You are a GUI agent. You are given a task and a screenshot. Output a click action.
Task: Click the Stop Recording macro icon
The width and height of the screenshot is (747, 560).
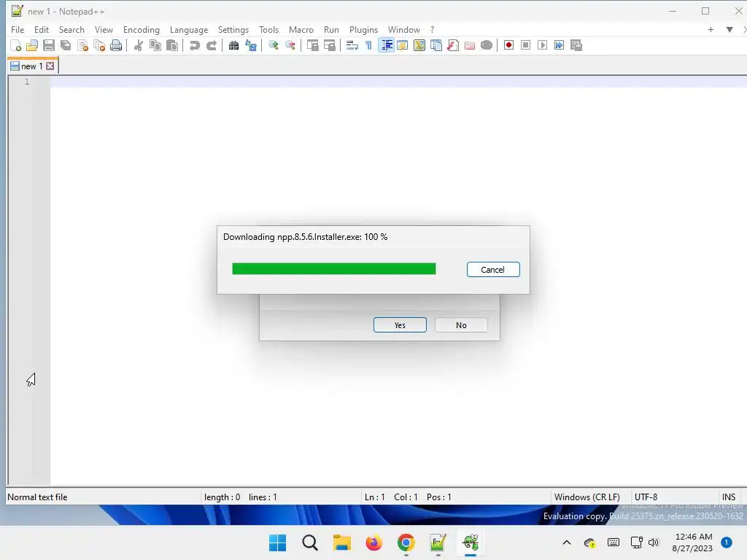click(525, 45)
